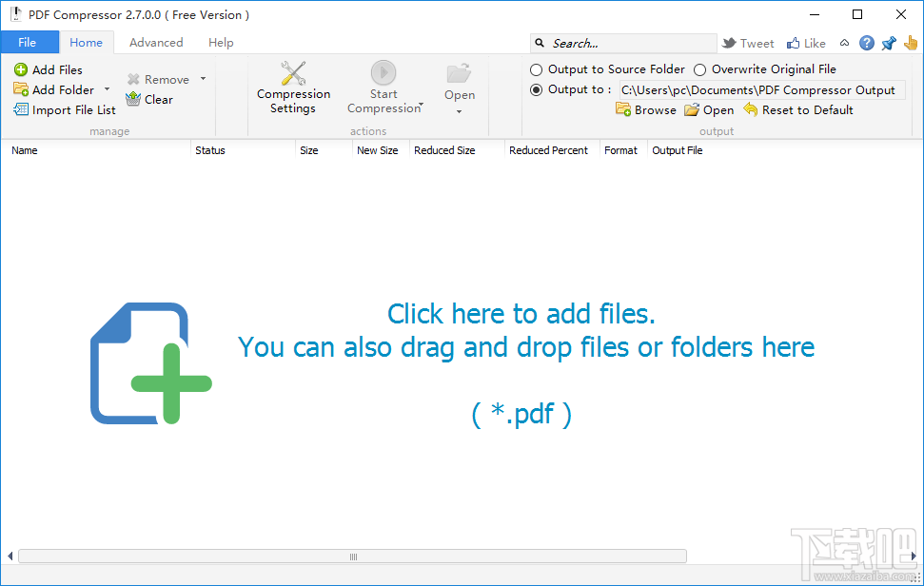Open the File menu
Screen dimensions: 924x586
click(29, 43)
